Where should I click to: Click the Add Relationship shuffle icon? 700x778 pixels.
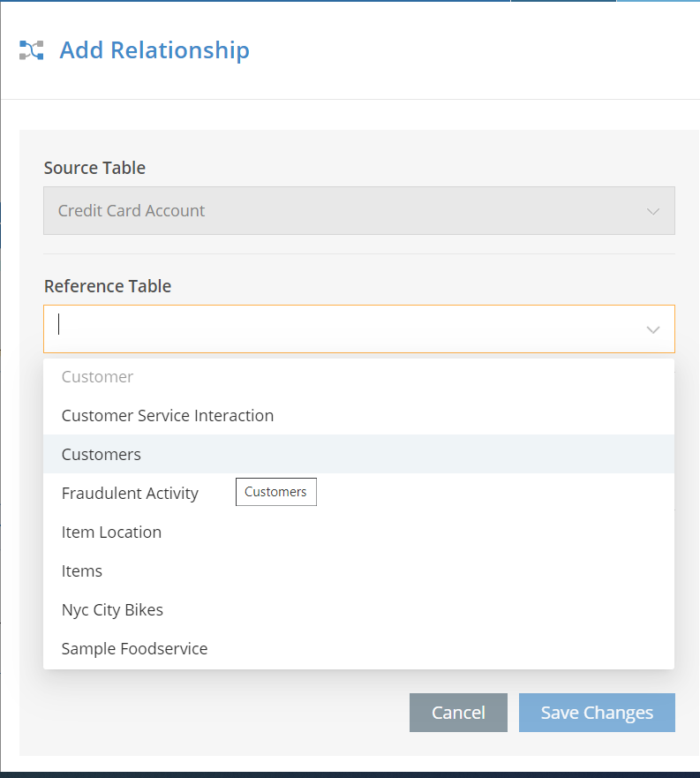pyautogui.click(x=29, y=50)
